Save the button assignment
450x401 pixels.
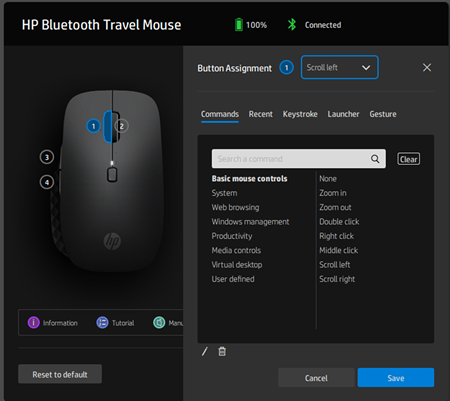point(396,378)
